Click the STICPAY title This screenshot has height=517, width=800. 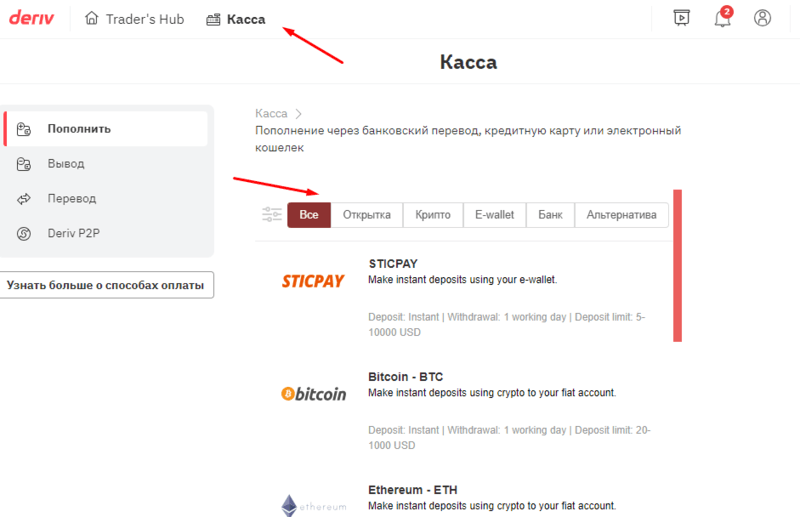tap(393, 264)
